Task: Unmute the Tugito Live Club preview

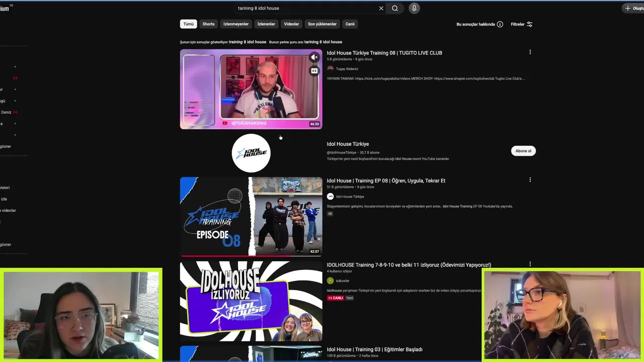Action: (314, 57)
